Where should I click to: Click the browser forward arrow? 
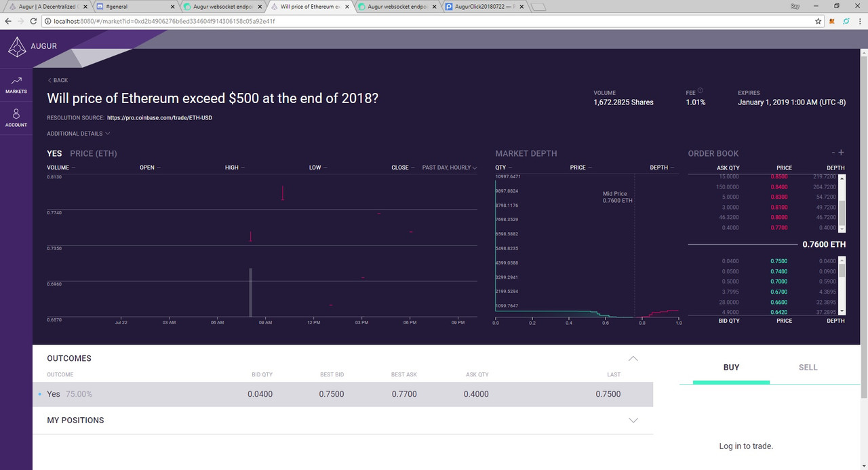point(22,21)
